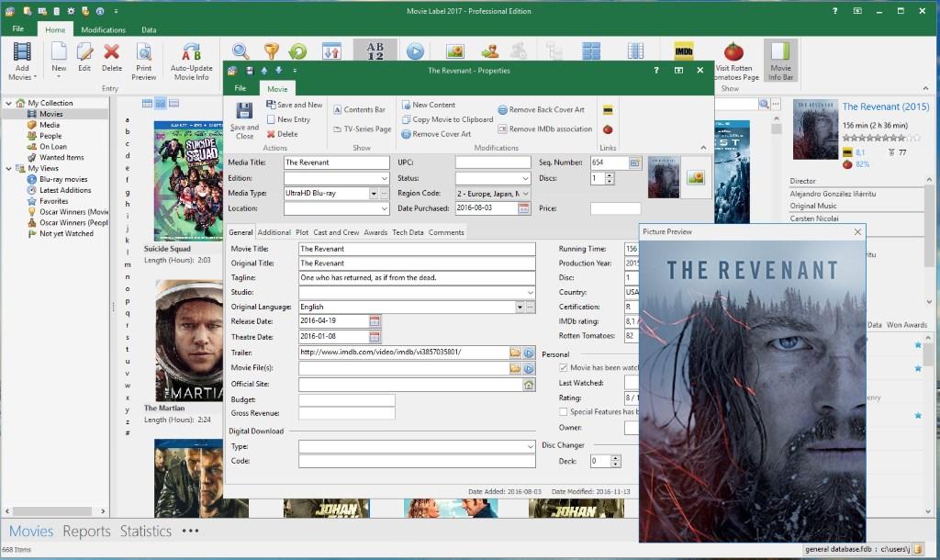Click New Content

429,105
